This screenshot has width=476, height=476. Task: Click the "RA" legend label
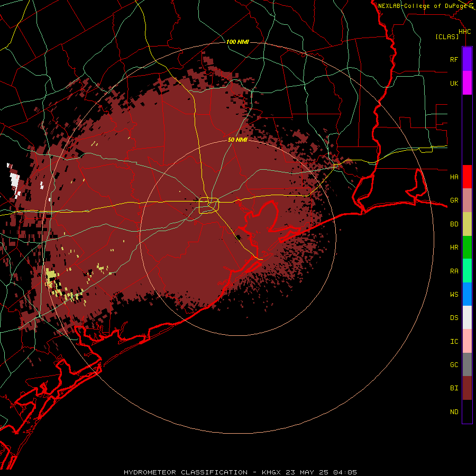454,271
